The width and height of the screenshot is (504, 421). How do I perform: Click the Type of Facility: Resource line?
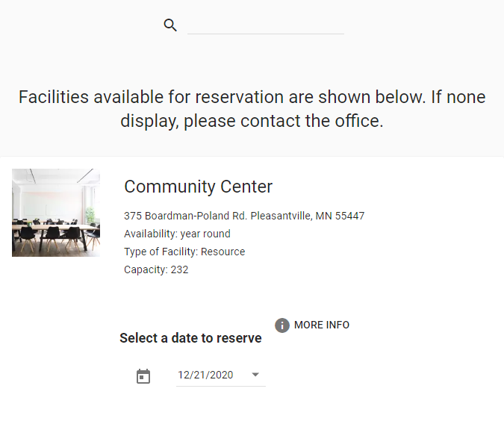[184, 252]
